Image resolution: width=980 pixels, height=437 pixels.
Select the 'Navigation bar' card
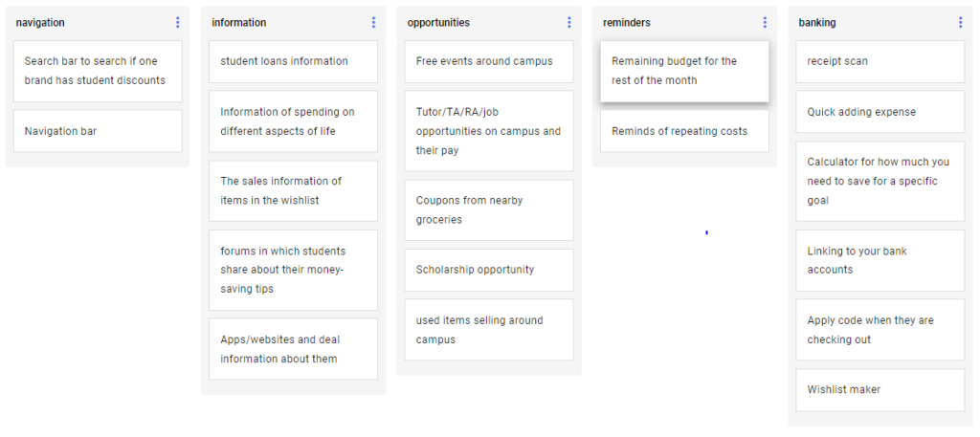tap(98, 131)
